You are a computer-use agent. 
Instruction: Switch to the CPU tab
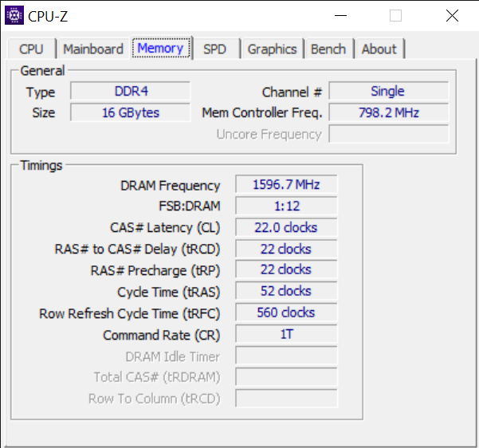[x=31, y=49]
